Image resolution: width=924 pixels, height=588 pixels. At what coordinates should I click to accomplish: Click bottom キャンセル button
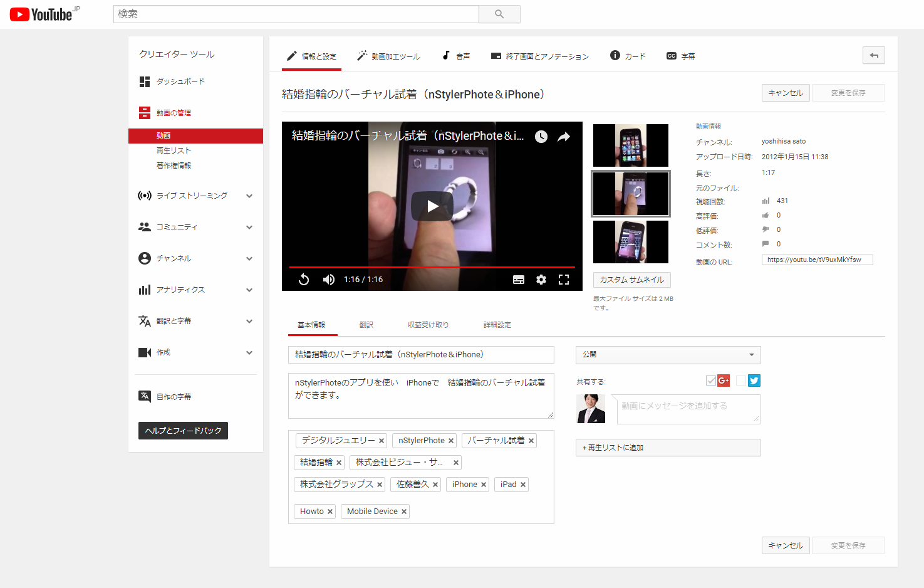pos(786,545)
